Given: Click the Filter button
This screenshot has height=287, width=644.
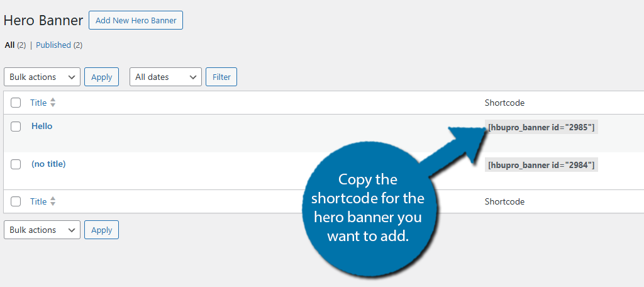Looking at the screenshot, I should tap(221, 77).
